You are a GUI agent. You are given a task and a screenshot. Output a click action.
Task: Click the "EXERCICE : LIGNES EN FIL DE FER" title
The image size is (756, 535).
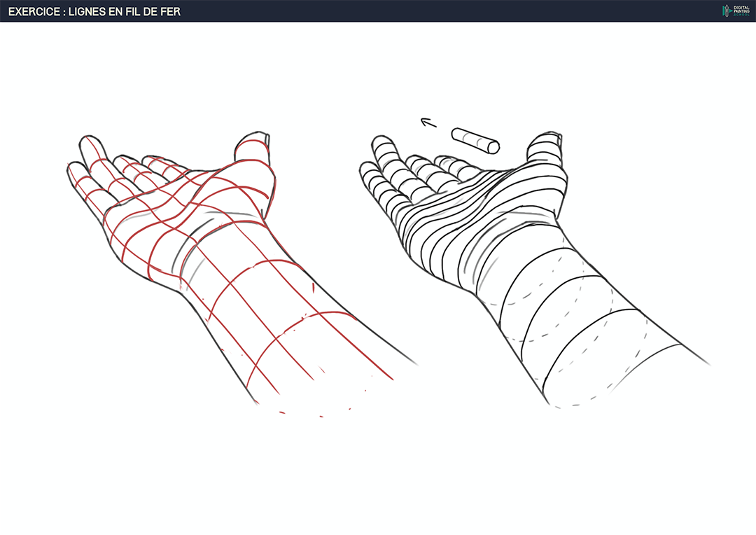click(94, 11)
